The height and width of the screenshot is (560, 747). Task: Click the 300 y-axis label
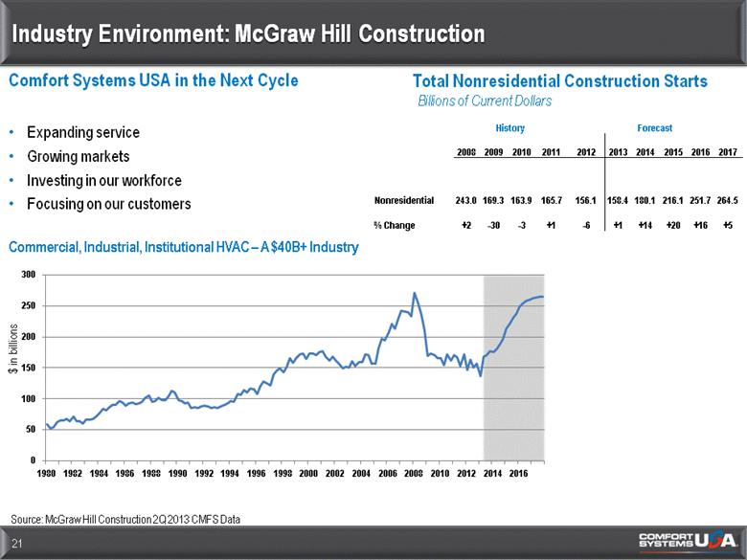click(29, 275)
